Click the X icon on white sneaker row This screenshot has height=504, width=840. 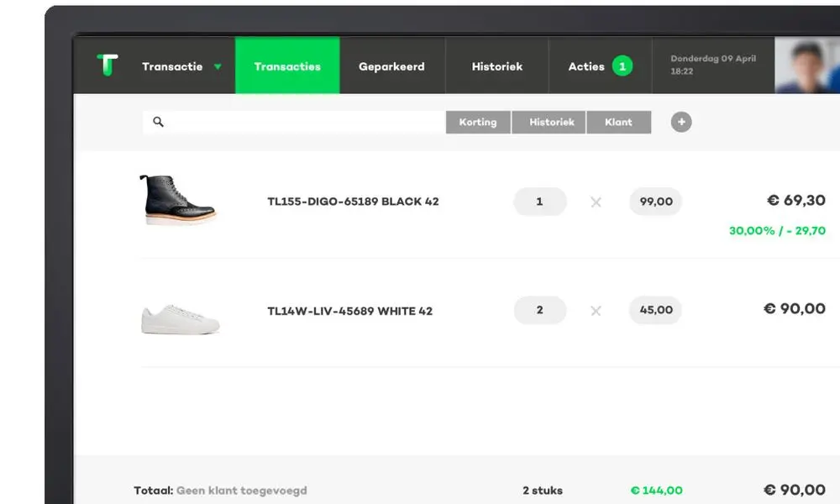(596, 311)
